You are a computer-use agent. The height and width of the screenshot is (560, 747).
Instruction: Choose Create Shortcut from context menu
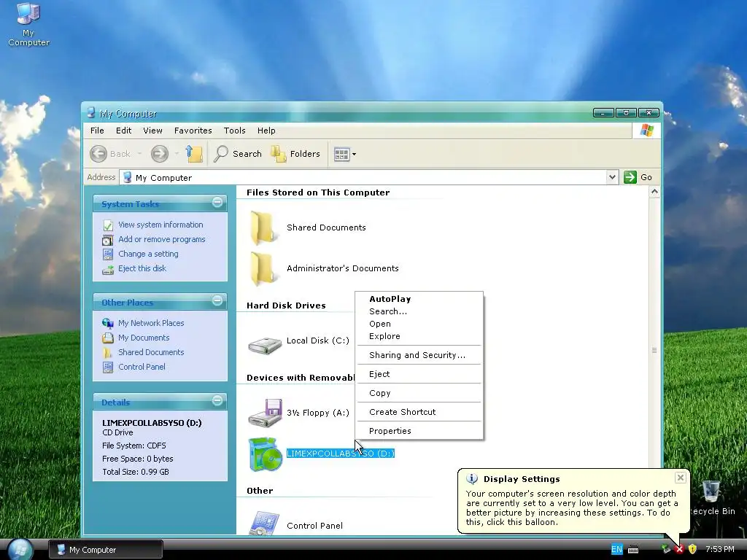point(419,413)
